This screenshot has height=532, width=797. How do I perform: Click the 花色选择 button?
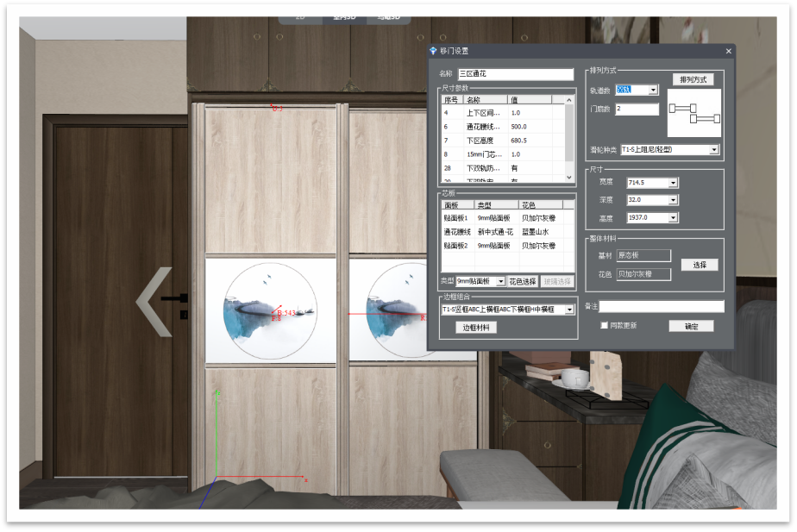[x=523, y=281]
